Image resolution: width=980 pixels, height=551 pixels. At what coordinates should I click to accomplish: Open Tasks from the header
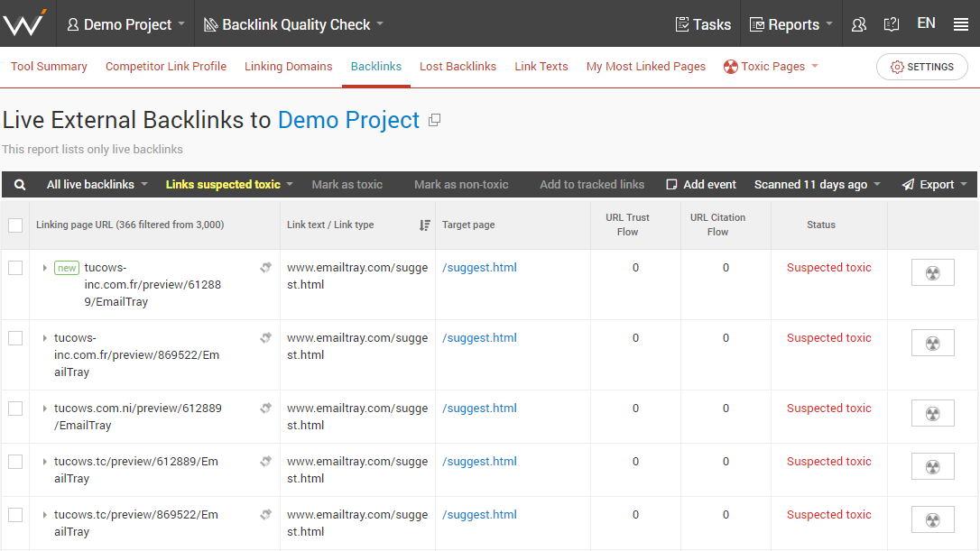[703, 24]
